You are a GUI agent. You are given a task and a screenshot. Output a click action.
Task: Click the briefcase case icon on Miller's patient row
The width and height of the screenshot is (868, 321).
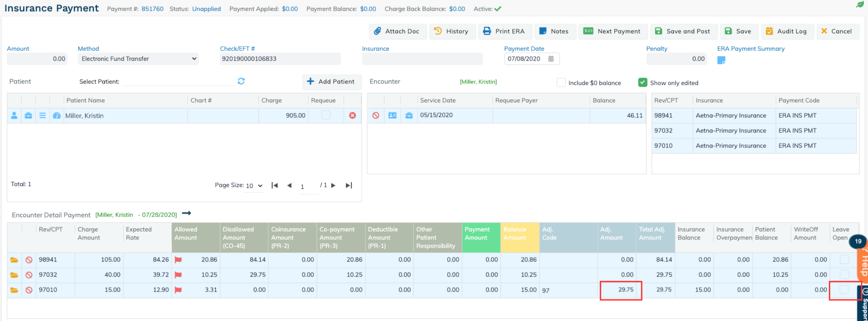[28, 115]
